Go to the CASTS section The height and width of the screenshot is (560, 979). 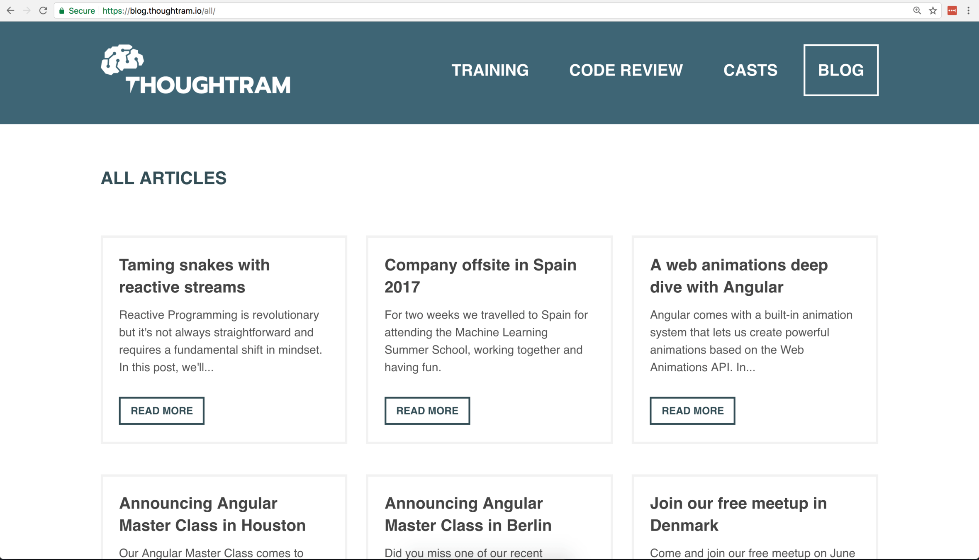[x=750, y=70]
